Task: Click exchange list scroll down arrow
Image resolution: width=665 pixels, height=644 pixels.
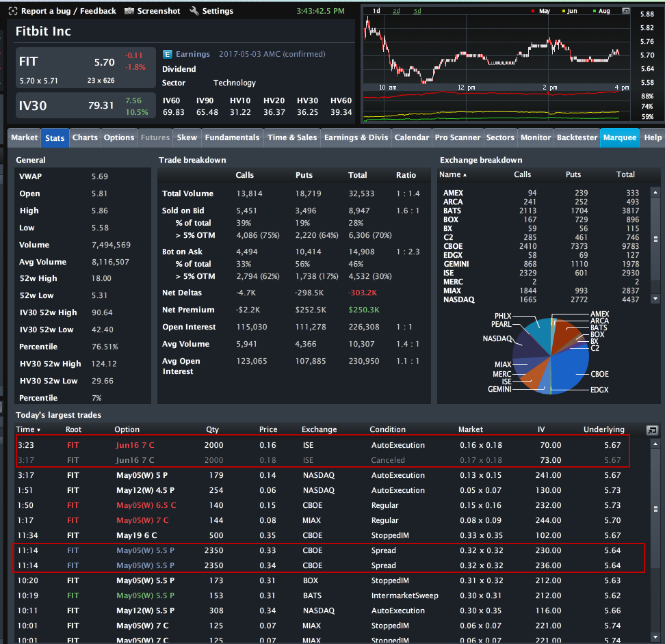Action: (x=655, y=299)
